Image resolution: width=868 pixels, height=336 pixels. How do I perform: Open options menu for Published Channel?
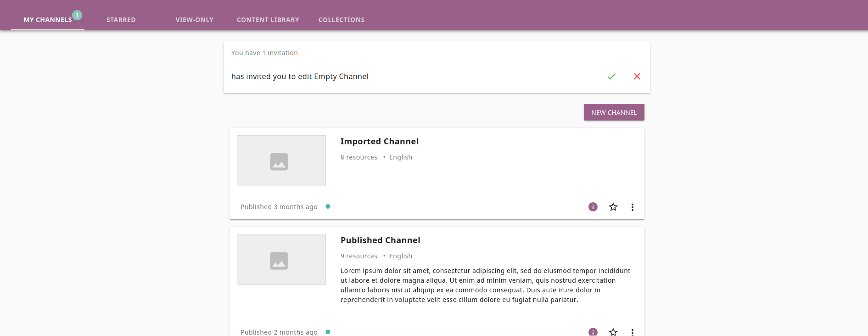[x=633, y=332]
